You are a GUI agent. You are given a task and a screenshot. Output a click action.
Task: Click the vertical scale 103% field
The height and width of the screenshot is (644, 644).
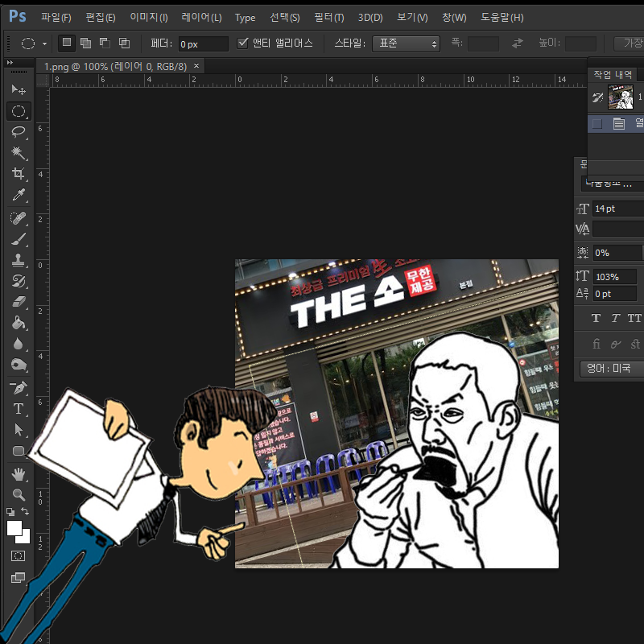pos(615,277)
